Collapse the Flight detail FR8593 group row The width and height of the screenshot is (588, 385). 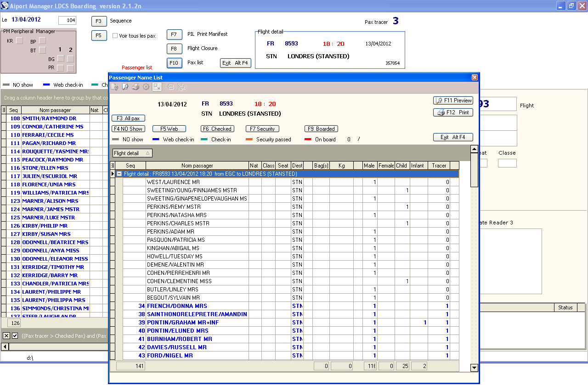(x=119, y=174)
